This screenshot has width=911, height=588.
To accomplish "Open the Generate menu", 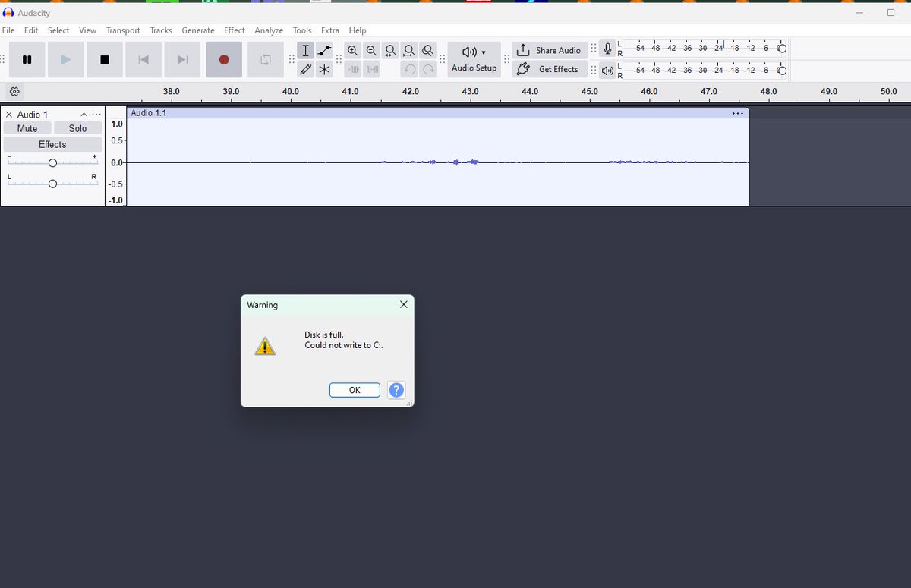I will click(x=198, y=30).
